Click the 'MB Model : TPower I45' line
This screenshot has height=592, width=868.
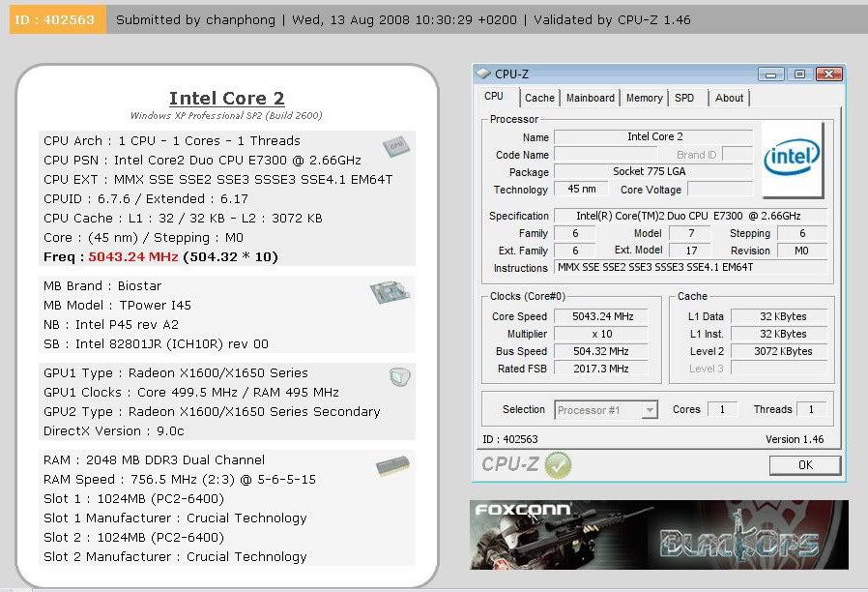coord(117,305)
